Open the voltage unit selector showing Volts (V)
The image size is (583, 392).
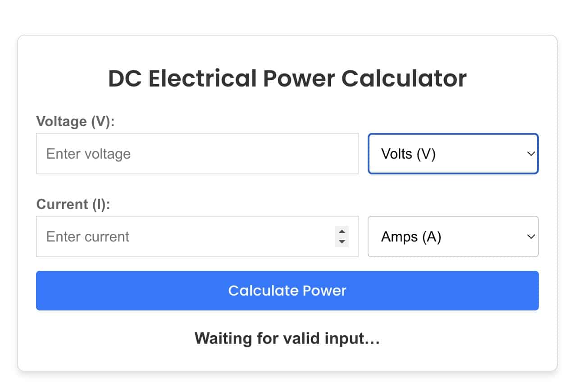pos(453,154)
